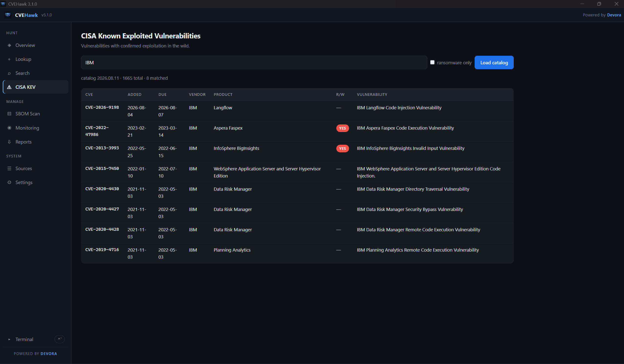
Task: Click the YES ransomware badge for Aspera Faspex
Action: (342, 128)
